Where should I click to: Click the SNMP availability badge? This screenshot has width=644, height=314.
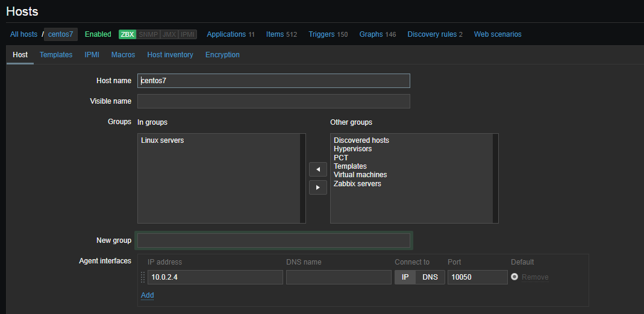click(148, 34)
